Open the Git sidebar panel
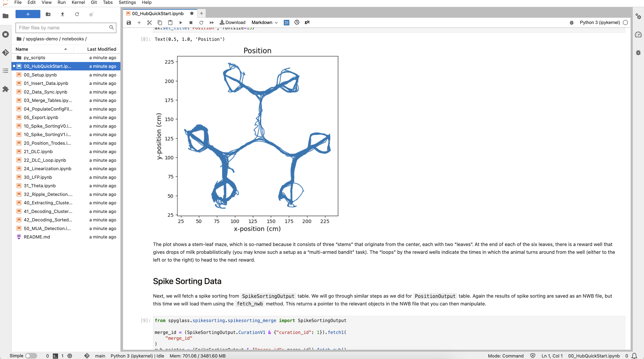 pos(5,52)
